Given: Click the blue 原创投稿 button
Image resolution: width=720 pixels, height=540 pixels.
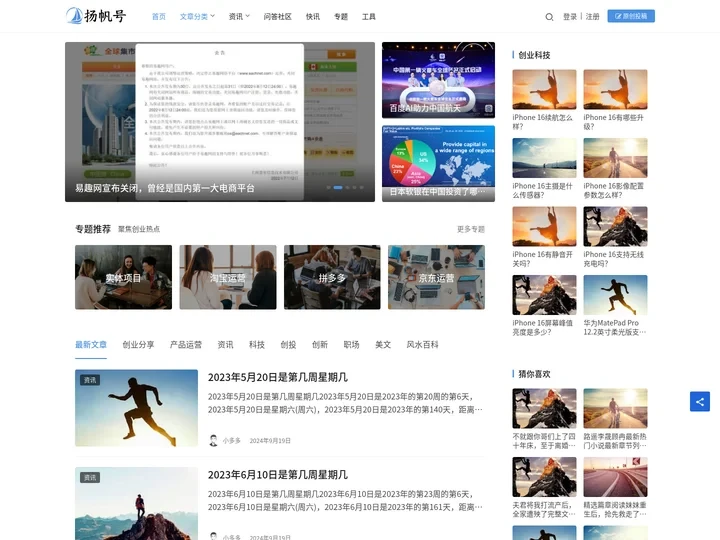Looking at the screenshot, I should coord(631,16).
